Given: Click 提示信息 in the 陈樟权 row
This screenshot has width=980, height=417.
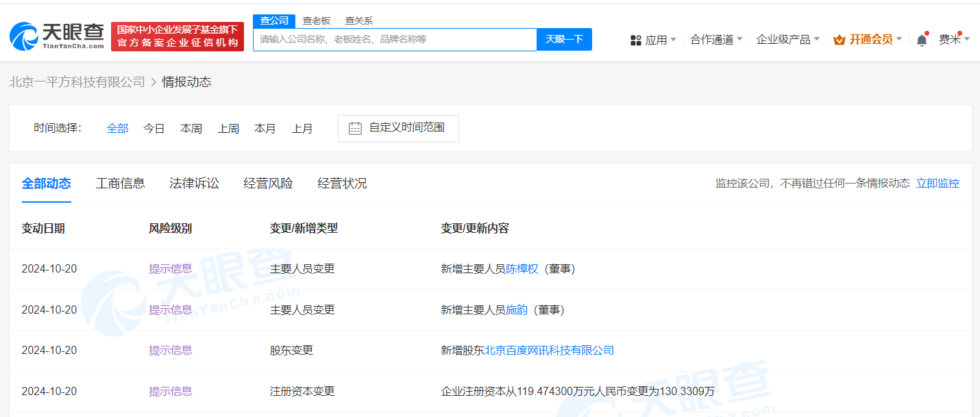Looking at the screenshot, I should point(171,269).
